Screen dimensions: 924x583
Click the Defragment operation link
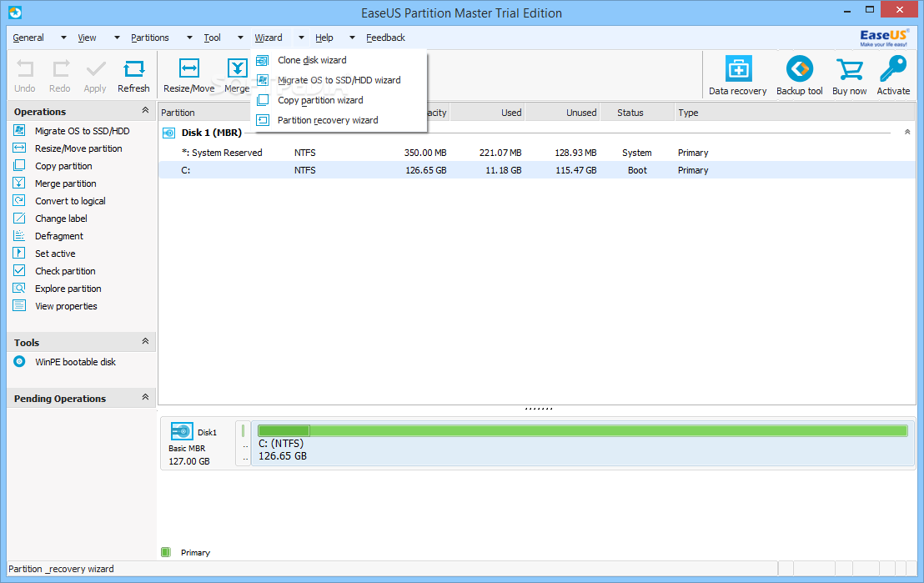click(x=59, y=236)
